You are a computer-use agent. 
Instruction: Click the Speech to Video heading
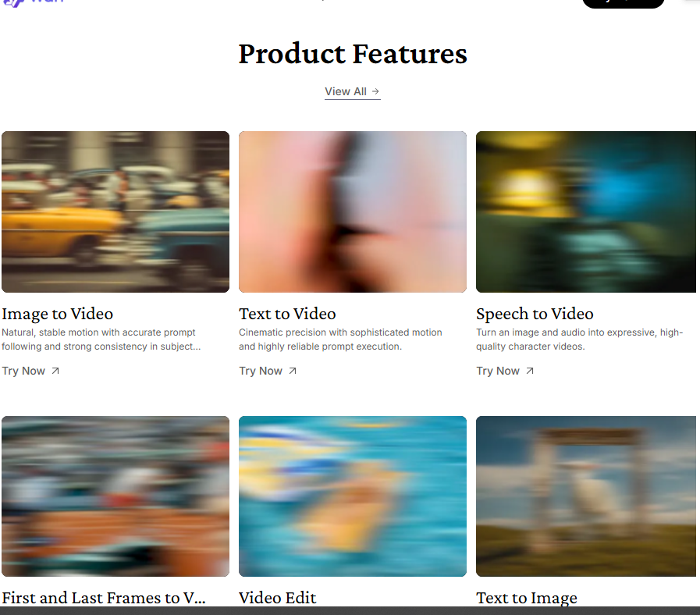(x=535, y=314)
